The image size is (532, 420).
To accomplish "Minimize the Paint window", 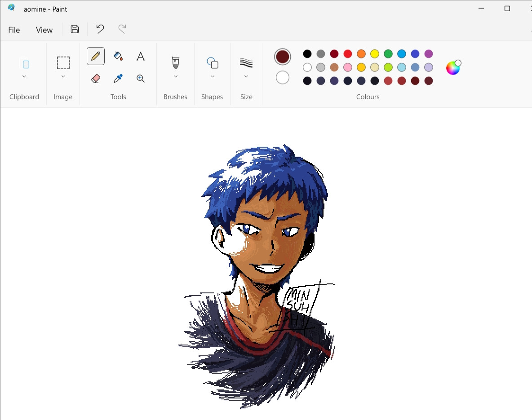I will click(481, 9).
